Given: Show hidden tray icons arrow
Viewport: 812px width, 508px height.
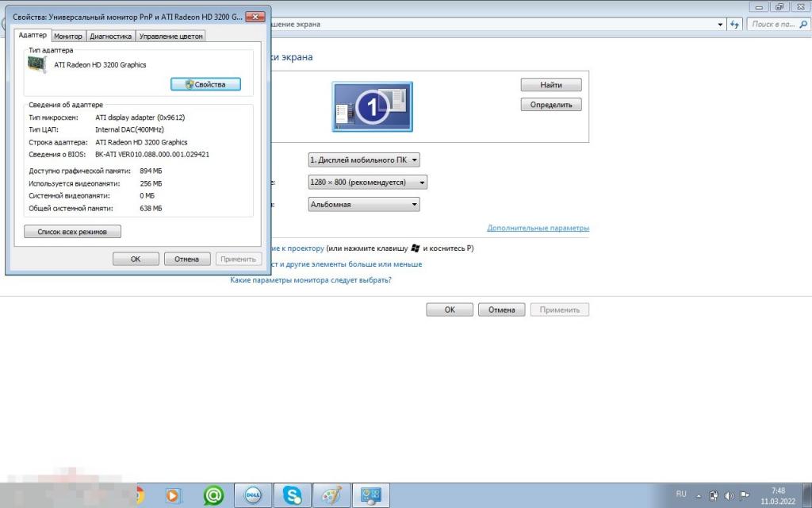Looking at the screenshot, I should pyautogui.click(x=699, y=495).
